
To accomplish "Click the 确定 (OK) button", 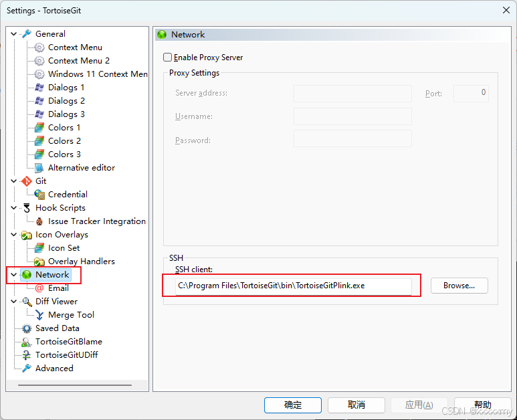I will (x=293, y=405).
